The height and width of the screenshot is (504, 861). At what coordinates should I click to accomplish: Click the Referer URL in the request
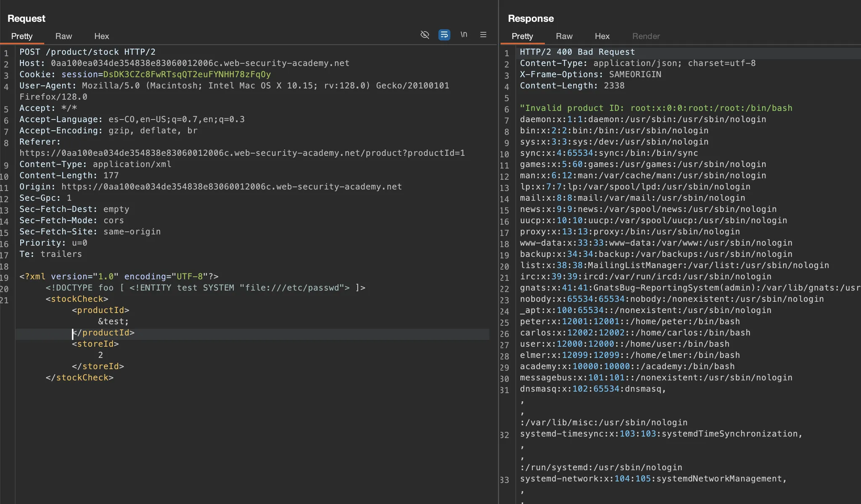coord(242,153)
